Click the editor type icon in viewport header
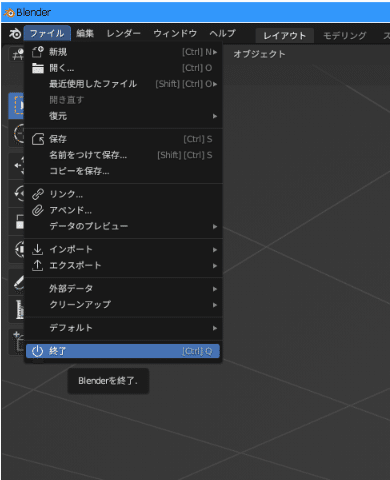 [x=17, y=54]
